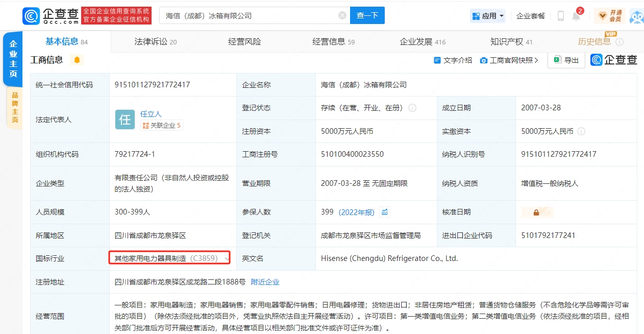Click the 注册资本 value 5000万元人民币
Viewport: 644px width, 334px height.
[347, 131]
